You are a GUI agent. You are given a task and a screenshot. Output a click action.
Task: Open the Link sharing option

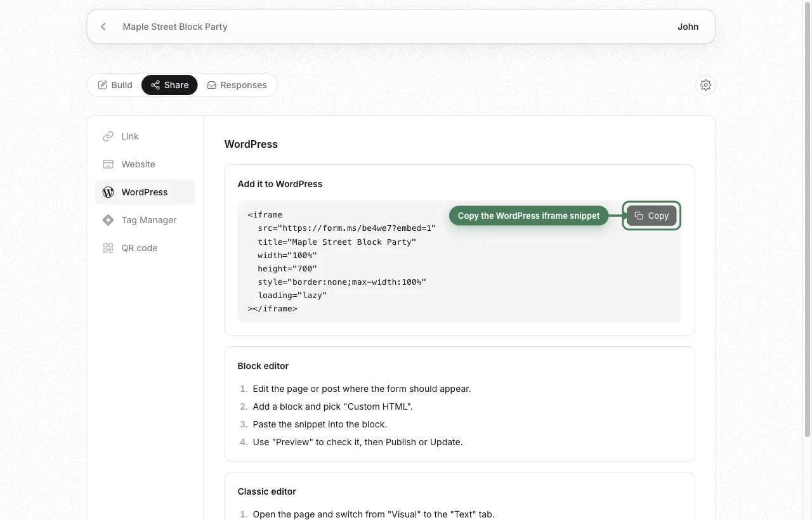pyautogui.click(x=145, y=136)
